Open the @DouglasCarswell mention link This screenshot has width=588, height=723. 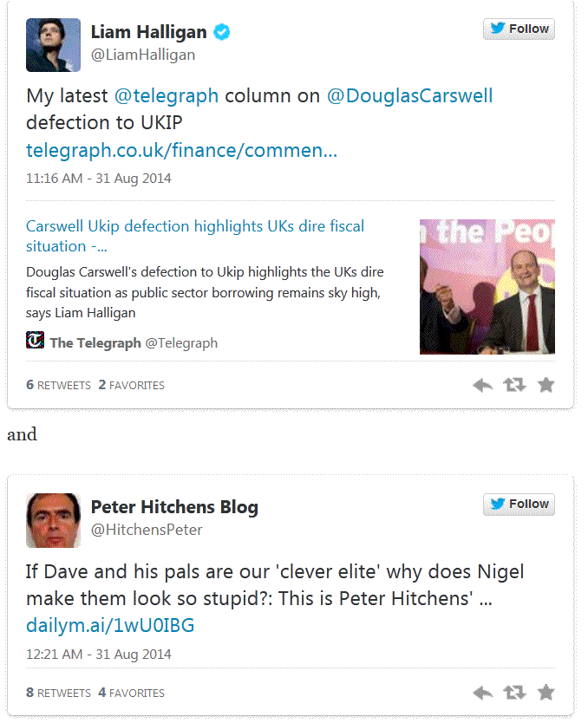pyautogui.click(x=409, y=96)
